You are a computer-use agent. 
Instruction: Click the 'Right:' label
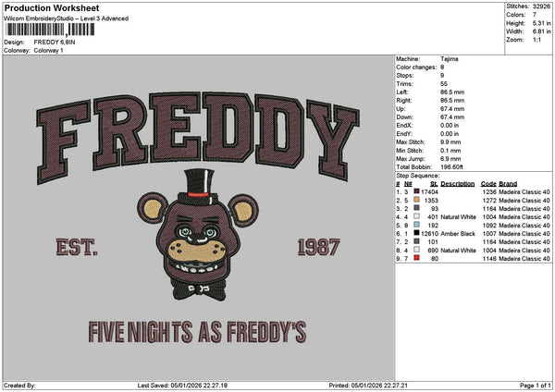[x=404, y=101]
